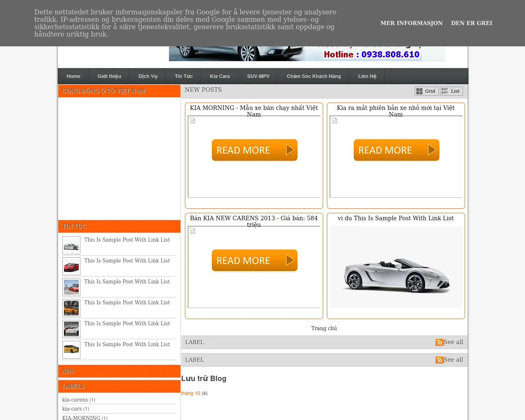Screen dimensions: 525x420
Task: Click the orange car thumbnail in Tin Tức
Action: pos(71,308)
